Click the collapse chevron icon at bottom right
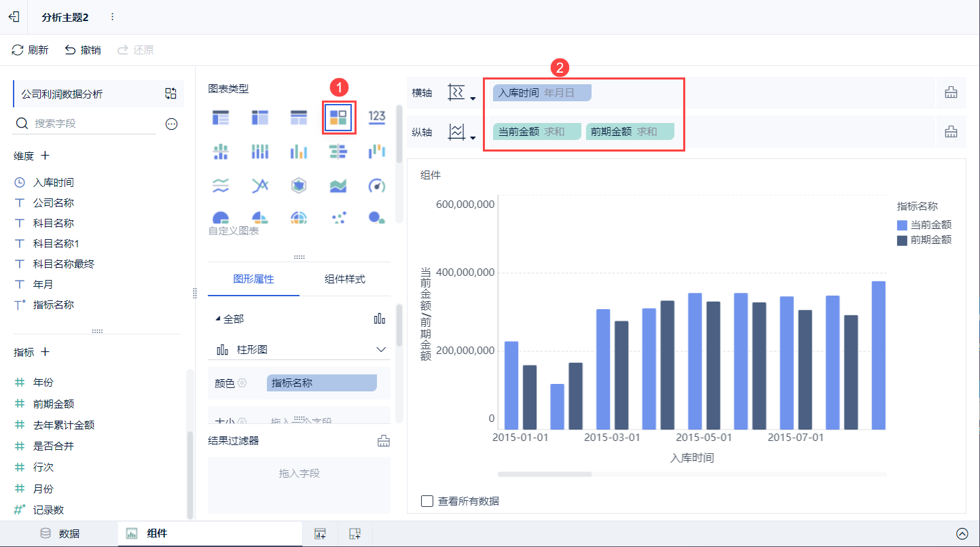 [x=962, y=534]
